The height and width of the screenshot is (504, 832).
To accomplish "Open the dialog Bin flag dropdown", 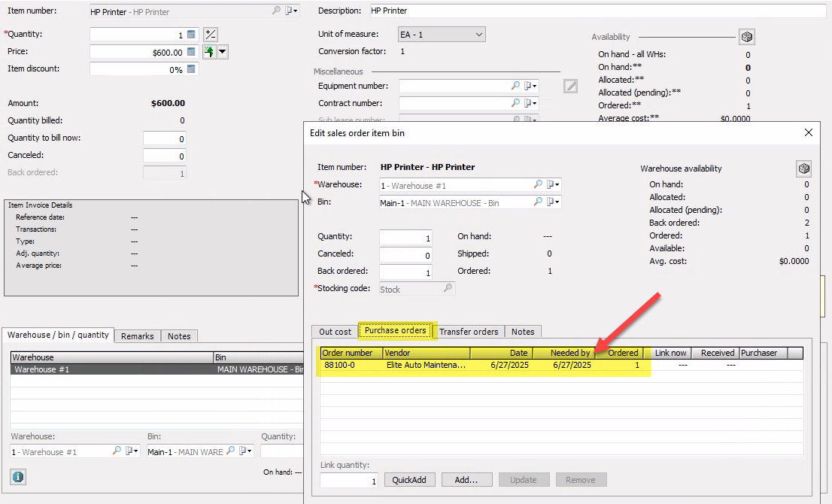I will 554,202.
